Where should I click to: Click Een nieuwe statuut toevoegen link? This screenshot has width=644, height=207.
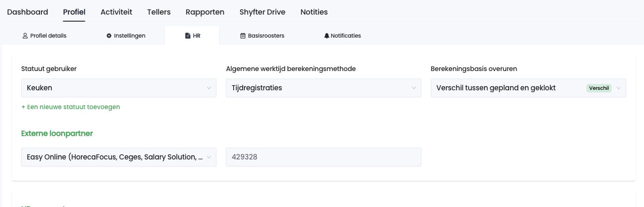click(71, 107)
